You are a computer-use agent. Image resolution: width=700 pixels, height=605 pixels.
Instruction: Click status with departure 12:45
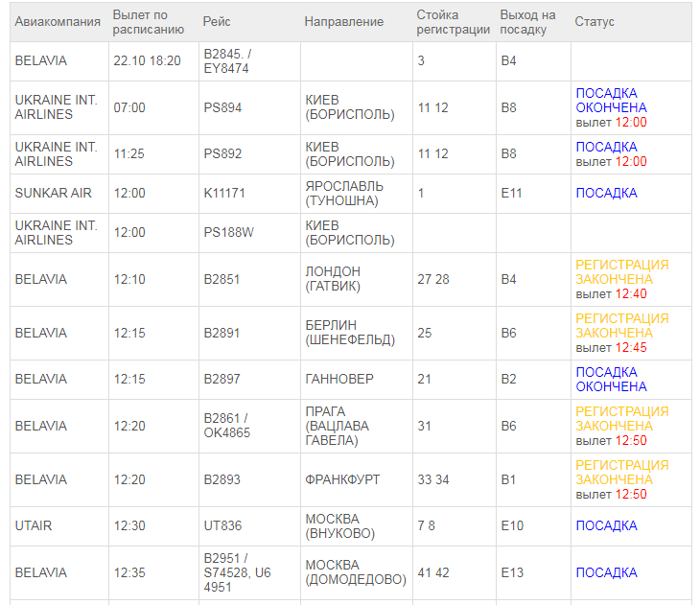click(x=622, y=333)
